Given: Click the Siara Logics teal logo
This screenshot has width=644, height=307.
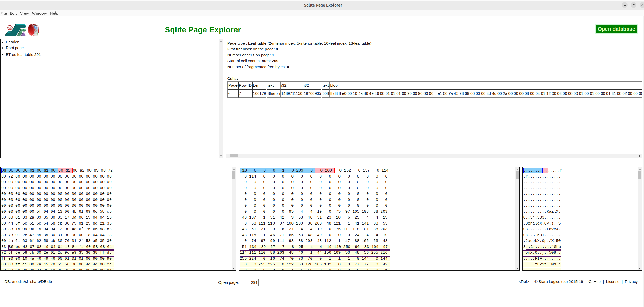Looking at the screenshot, I should click(x=16, y=30).
